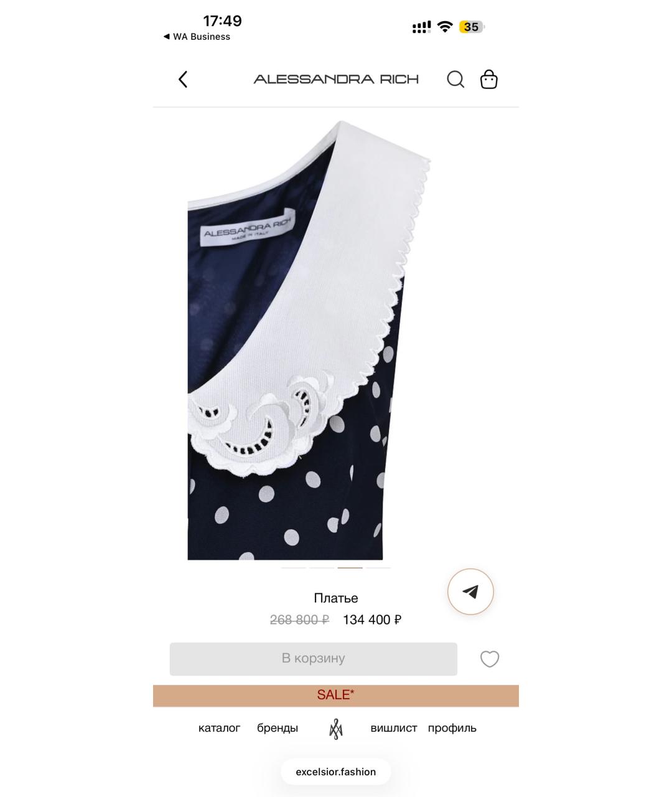Open the SALE* banner

[x=336, y=696]
